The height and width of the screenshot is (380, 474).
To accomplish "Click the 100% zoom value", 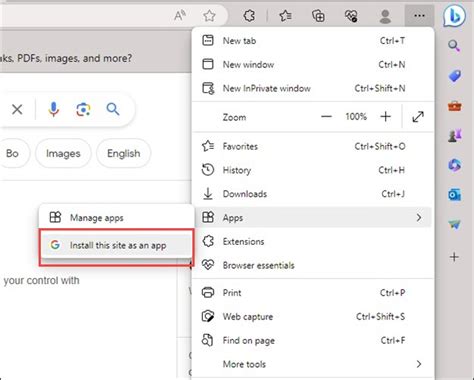I will (356, 117).
